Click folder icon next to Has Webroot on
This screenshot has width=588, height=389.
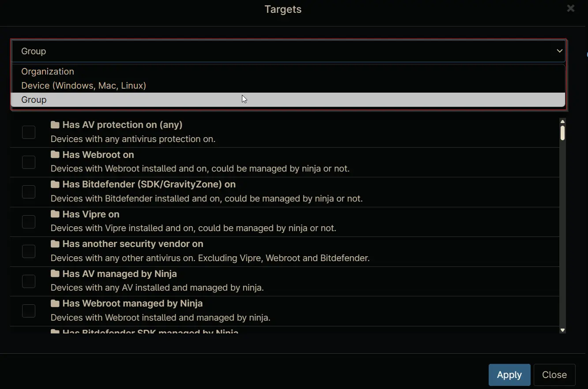[x=55, y=155]
